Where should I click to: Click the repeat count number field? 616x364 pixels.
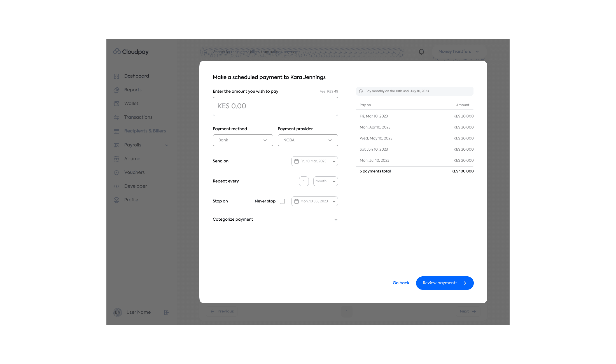point(304,181)
